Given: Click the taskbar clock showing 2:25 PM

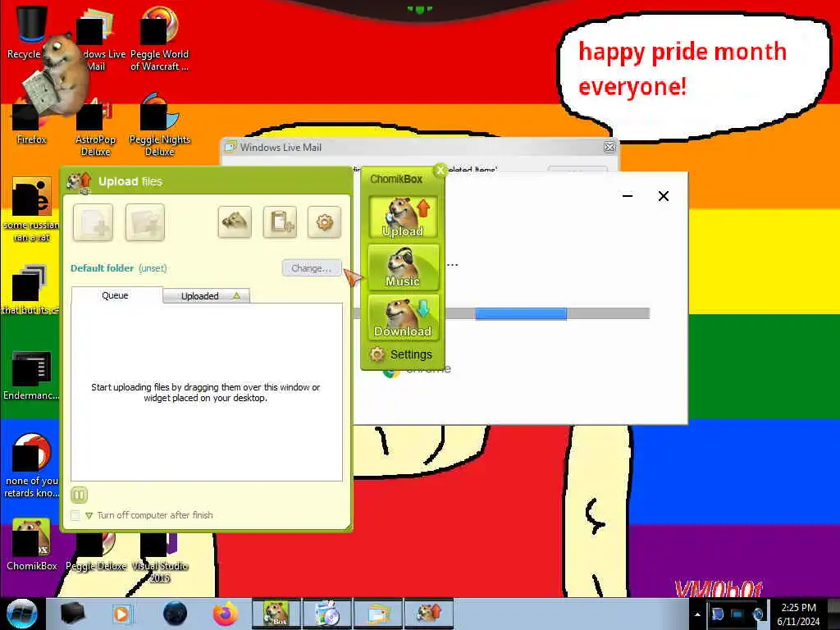Looking at the screenshot, I should point(798,614).
